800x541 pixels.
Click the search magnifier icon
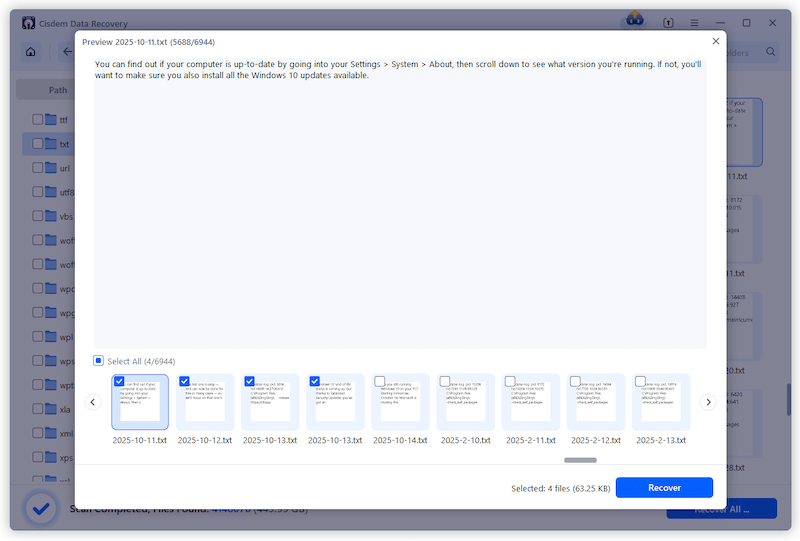point(771,52)
